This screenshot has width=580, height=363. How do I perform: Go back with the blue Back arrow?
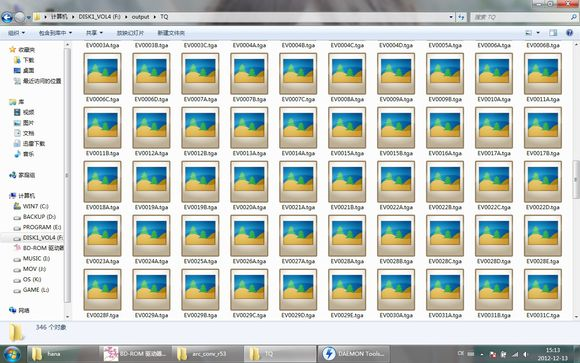(x=7, y=17)
